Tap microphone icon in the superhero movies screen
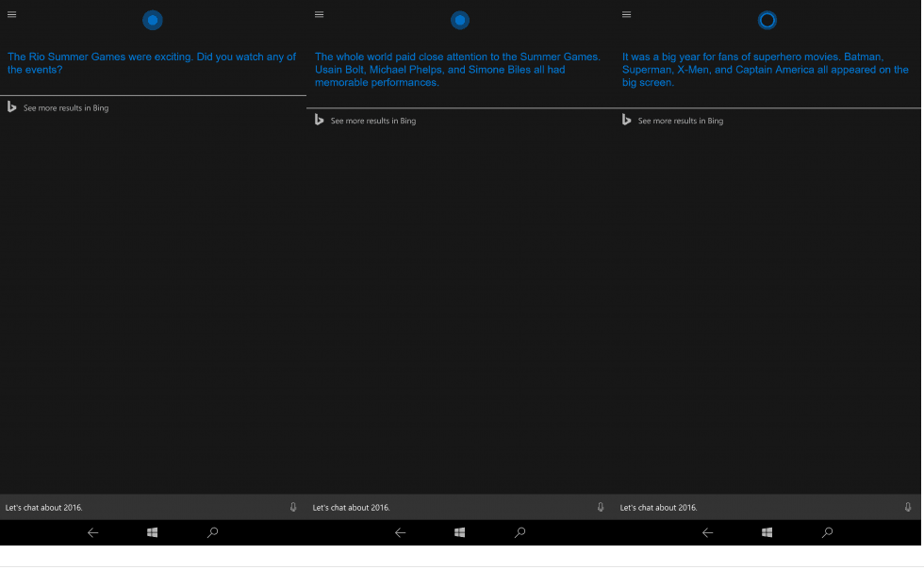Viewport: 924px width, 570px height. [x=908, y=507]
